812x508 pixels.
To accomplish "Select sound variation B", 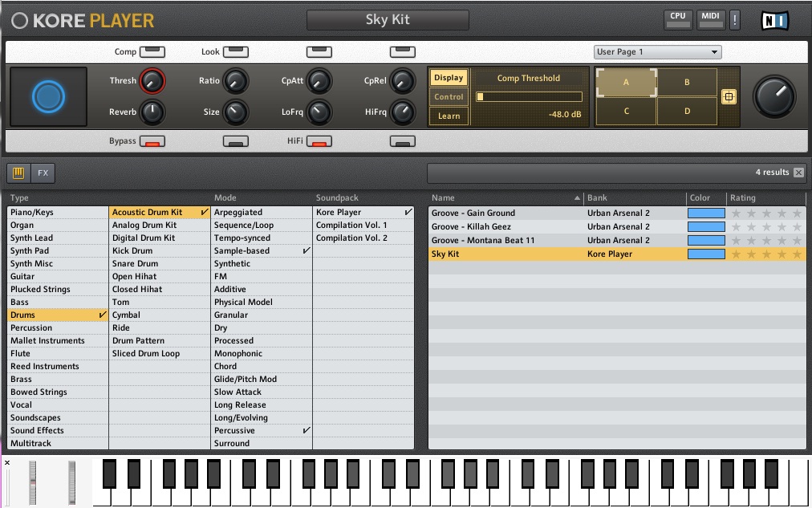I will tap(687, 83).
